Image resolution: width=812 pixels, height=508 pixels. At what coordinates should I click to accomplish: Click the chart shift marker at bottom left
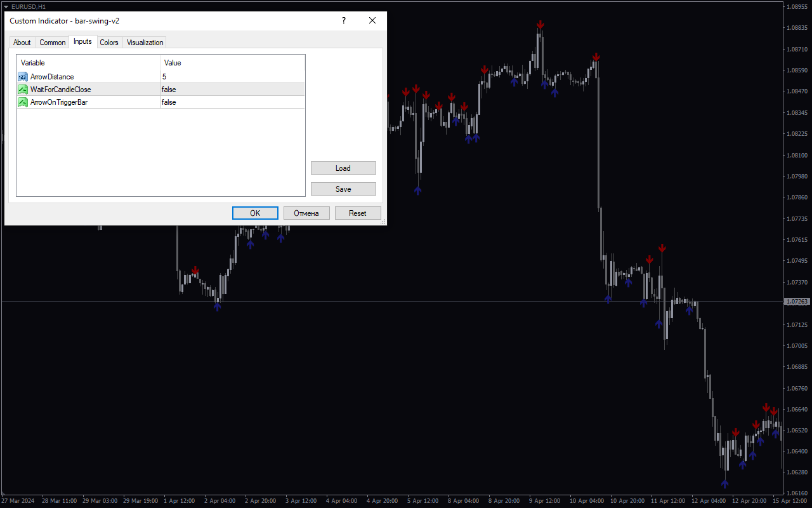pyautogui.click(x=4, y=494)
